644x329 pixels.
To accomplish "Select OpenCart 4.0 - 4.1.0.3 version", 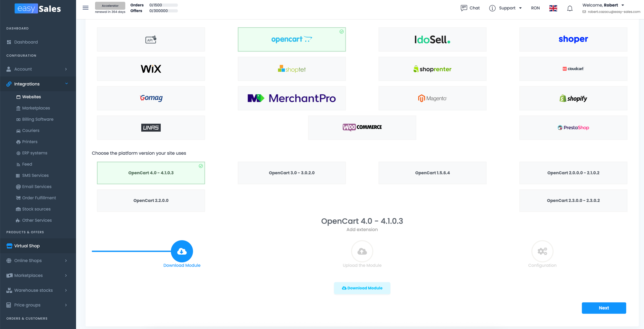I will pos(151,173).
